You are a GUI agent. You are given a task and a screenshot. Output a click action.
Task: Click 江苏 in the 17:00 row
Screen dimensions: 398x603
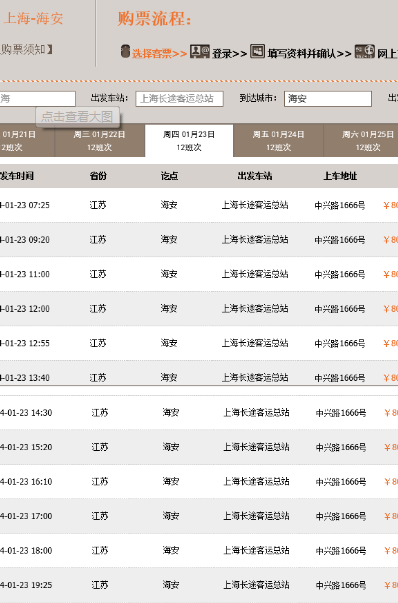(100, 516)
